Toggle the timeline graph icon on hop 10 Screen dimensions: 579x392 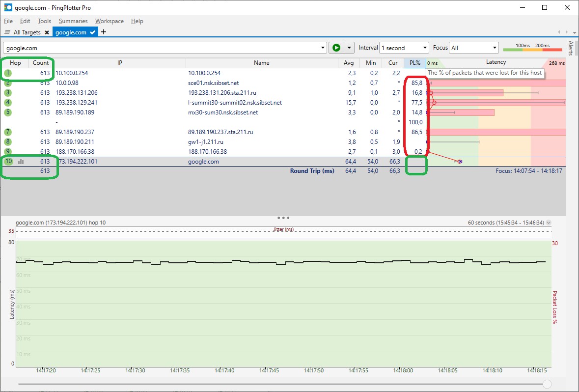(x=21, y=162)
